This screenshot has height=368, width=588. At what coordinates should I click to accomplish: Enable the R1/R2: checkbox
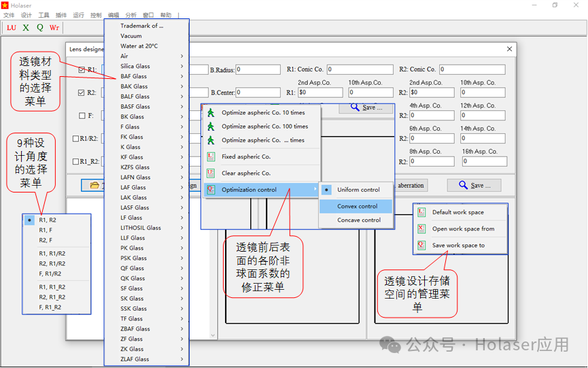click(75, 138)
